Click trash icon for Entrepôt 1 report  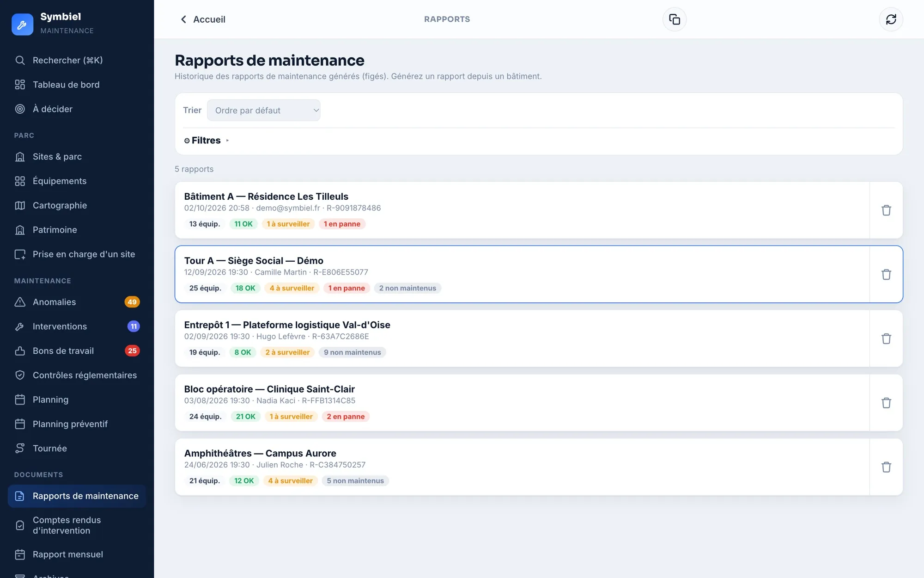click(x=886, y=339)
